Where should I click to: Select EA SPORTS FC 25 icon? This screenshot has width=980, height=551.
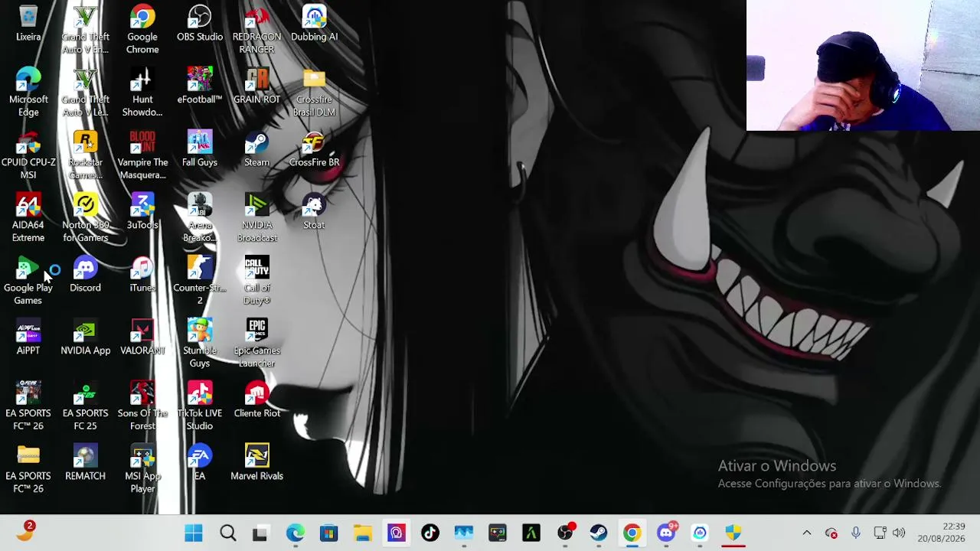(85, 406)
